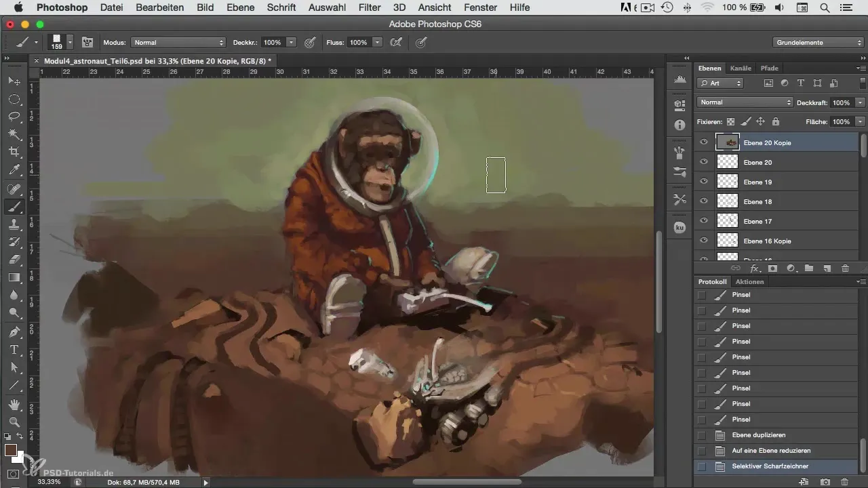Select the Move tool
The image size is (868, 488).
point(14,81)
